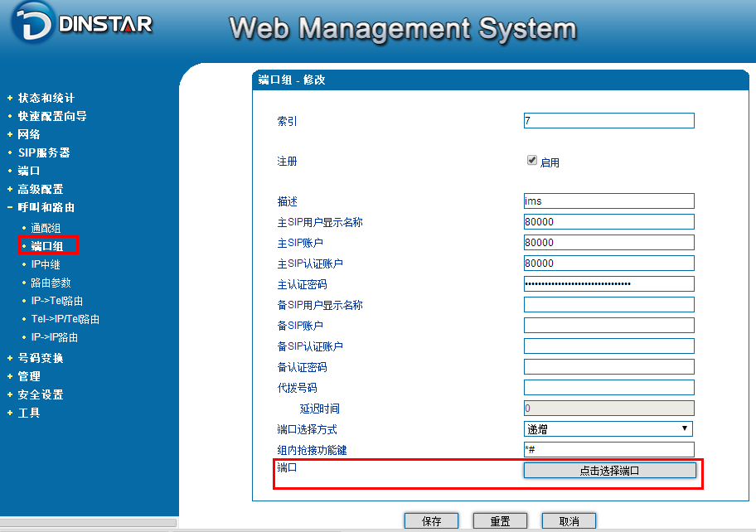
Task: Click the 索引 input field
Action: 608,121
